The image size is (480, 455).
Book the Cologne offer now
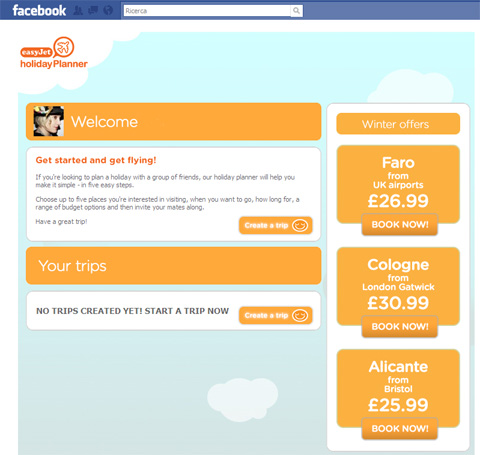pyautogui.click(x=400, y=327)
